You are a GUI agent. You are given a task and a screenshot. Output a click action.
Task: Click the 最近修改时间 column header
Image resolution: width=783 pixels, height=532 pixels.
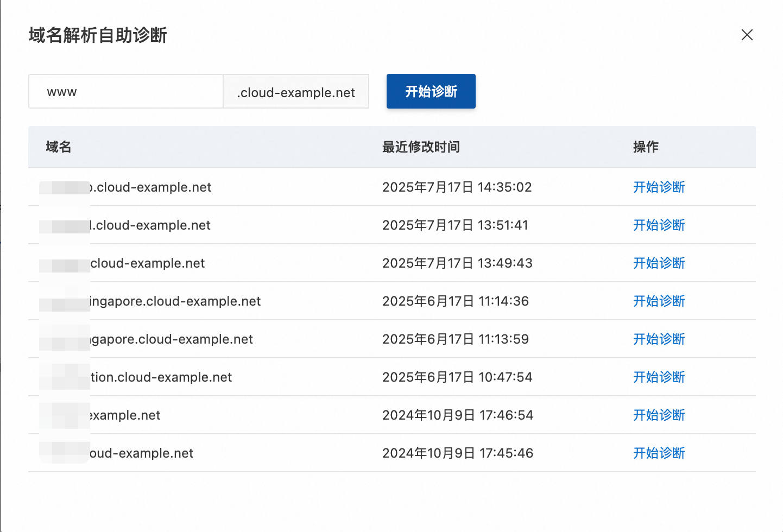pyautogui.click(x=421, y=147)
